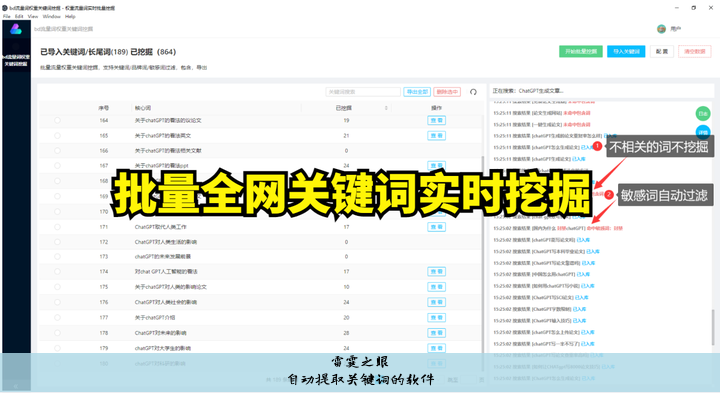Select the checkbox for row 173
This screenshot has width=720, height=393.
(x=57, y=257)
